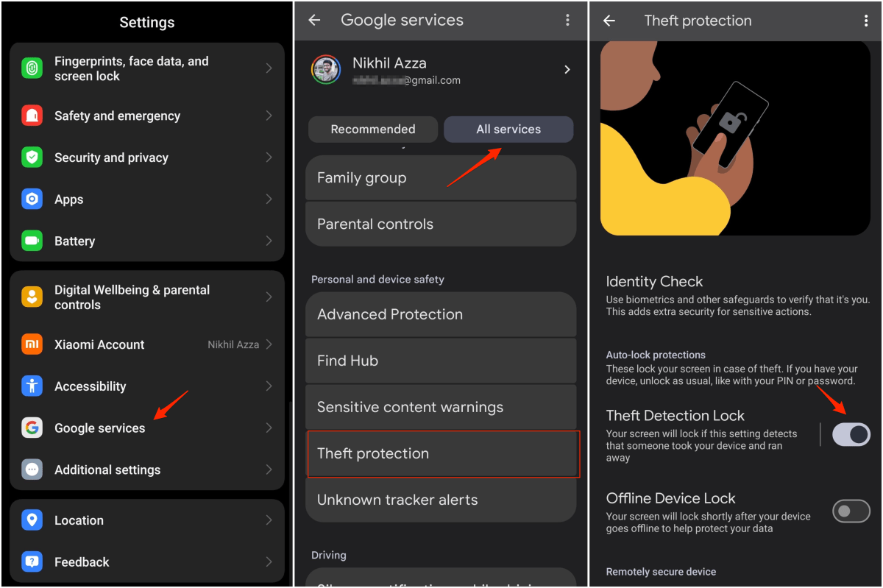Tap chevron on Security and privacy row
This screenshot has height=588, width=883.
point(269,157)
